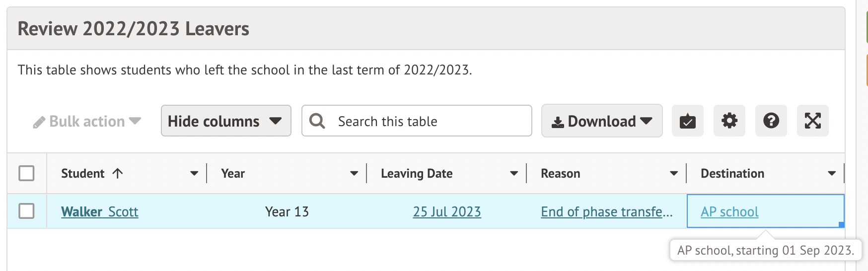Expand the Reason column menu arrow
Viewport: 868px width, 271px height.
(674, 173)
